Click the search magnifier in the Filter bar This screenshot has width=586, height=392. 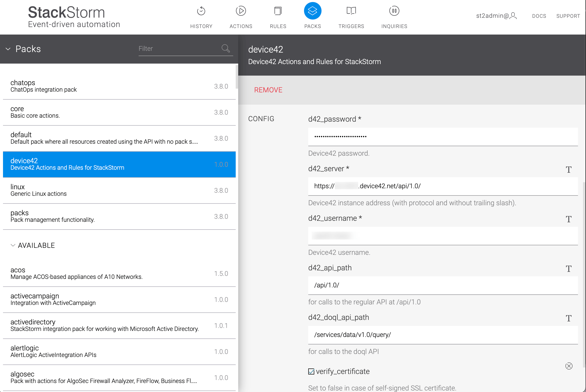[x=225, y=48]
